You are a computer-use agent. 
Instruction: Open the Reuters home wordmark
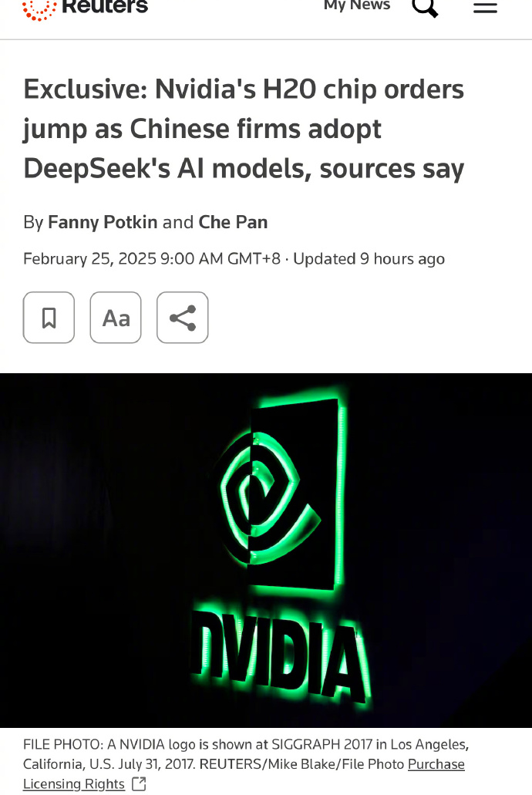coord(105,7)
